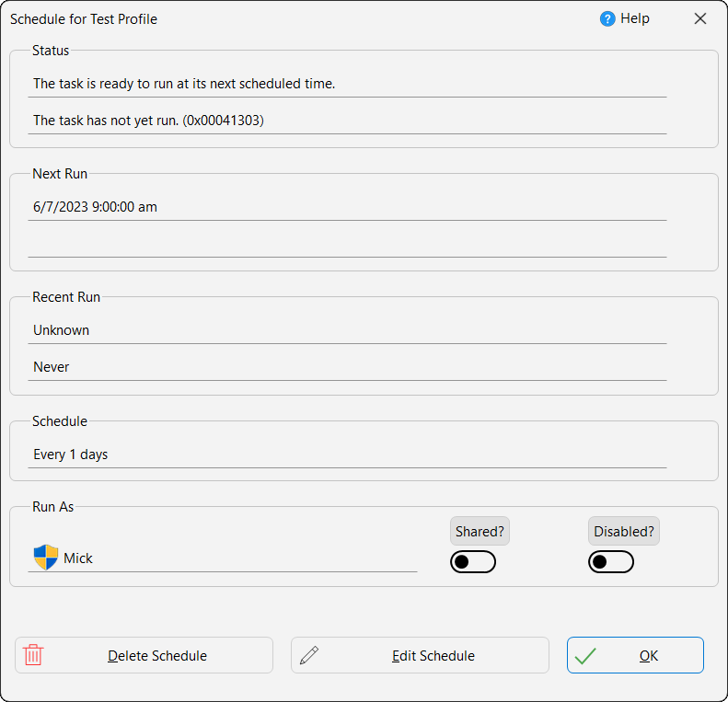
Task: Click the Next Run date 6/7/2023 field
Action: [347, 207]
